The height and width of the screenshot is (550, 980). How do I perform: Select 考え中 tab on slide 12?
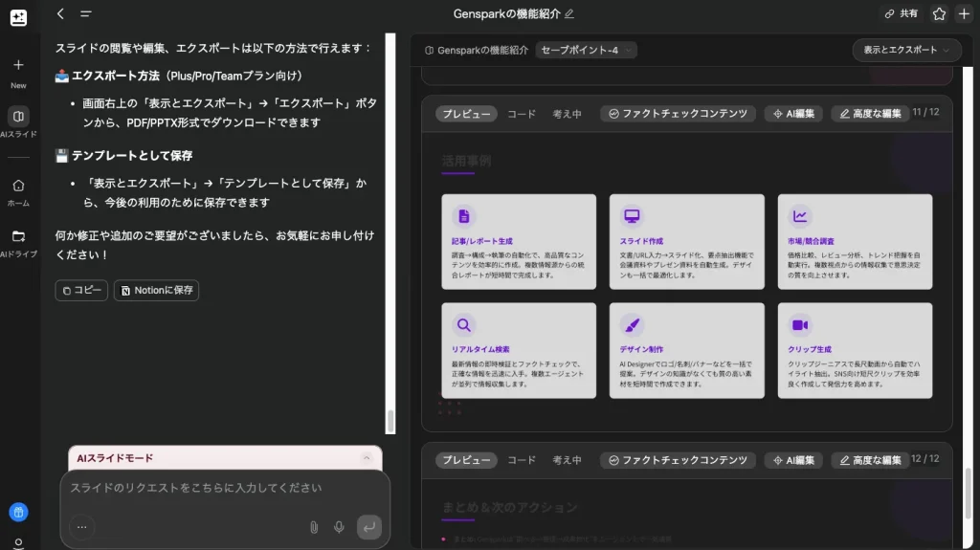pyautogui.click(x=567, y=460)
